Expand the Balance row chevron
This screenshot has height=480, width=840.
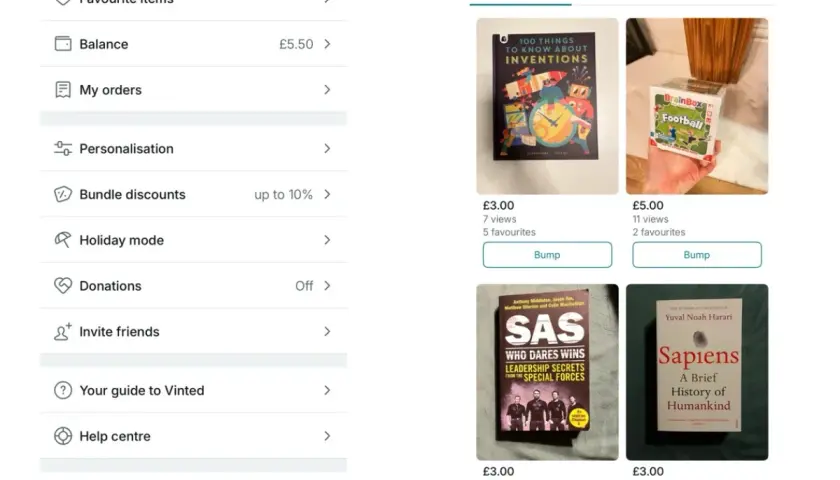(327, 44)
